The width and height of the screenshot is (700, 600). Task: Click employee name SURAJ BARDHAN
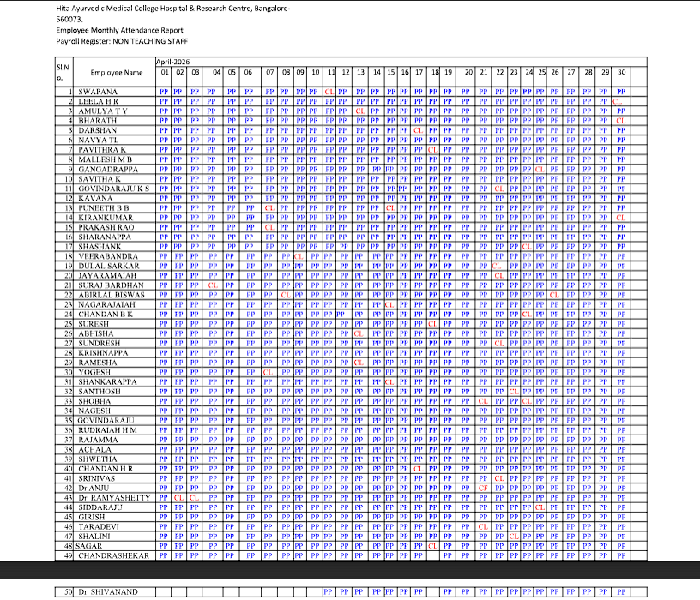(x=112, y=285)
